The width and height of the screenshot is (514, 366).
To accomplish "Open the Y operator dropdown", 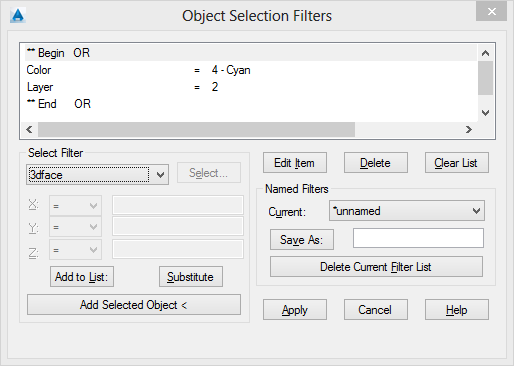I will point(75,227).
